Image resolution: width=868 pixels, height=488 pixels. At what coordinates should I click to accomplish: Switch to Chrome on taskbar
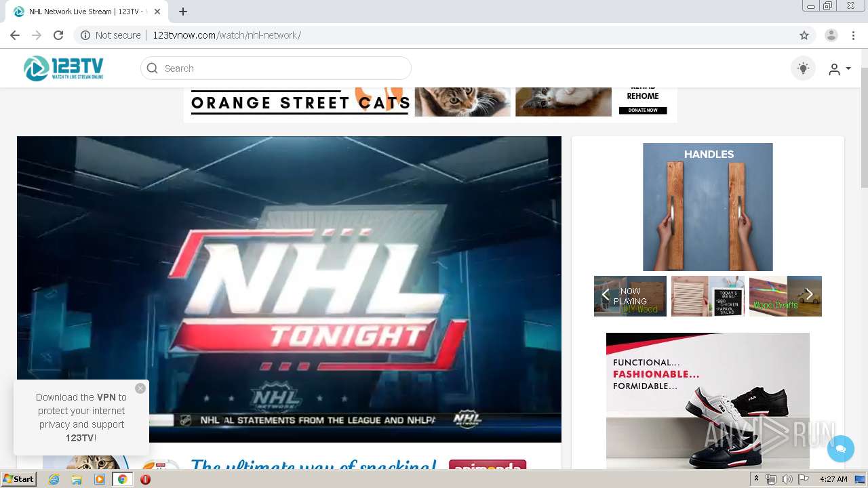coord(123,479)
